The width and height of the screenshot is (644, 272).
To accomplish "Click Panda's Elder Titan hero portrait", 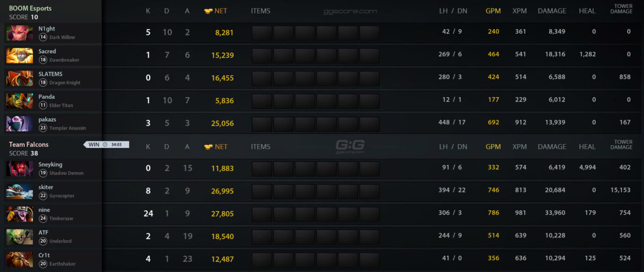I will point(19,101).
